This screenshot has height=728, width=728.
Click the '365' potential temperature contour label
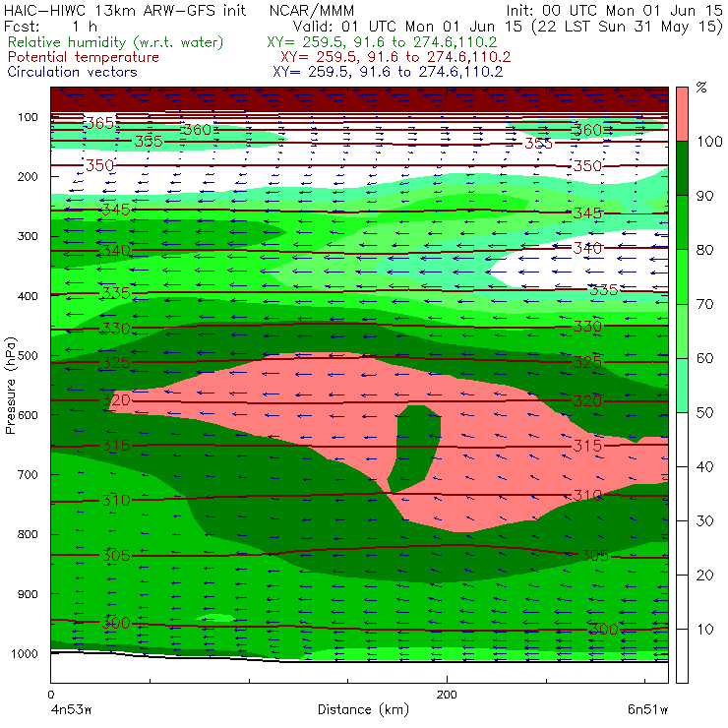[100, 123]
